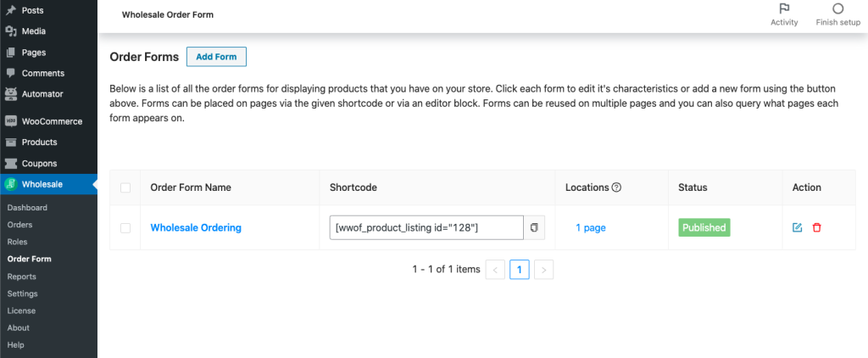
Task: Open the Wholesale Ordering form link
Action: coord(196,227)
